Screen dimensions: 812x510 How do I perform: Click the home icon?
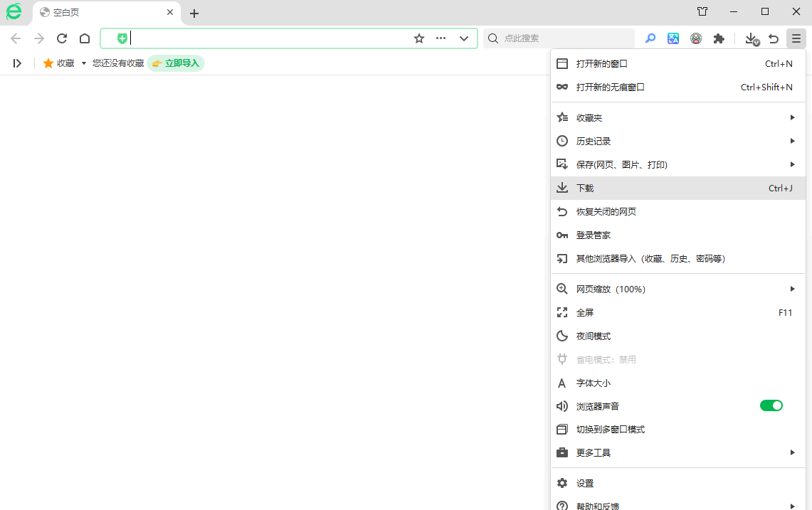point(84,38)
